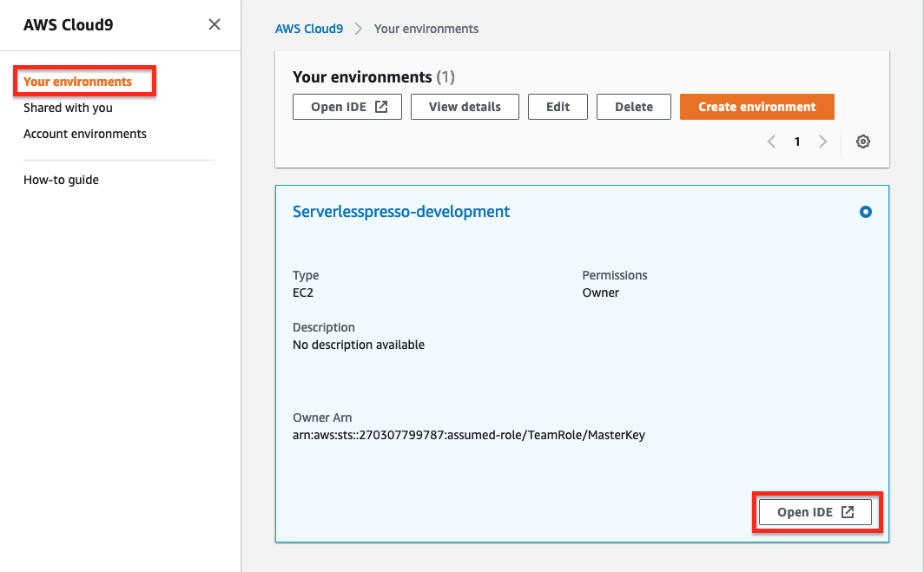924x572 pixels.
Task: Click the Open IDE button in the header toolbar
Action: [x=347, y=107]
